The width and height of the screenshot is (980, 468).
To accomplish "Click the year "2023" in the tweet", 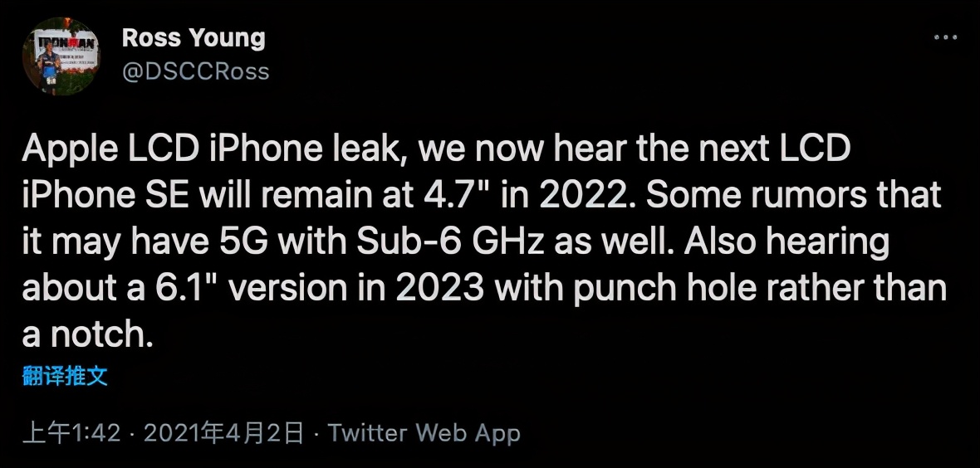I will 440,289.
